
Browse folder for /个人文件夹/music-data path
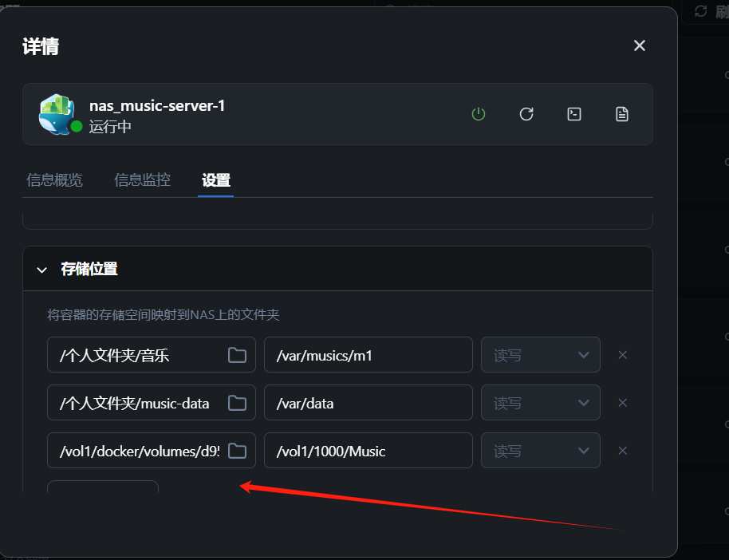click(237, 403)
